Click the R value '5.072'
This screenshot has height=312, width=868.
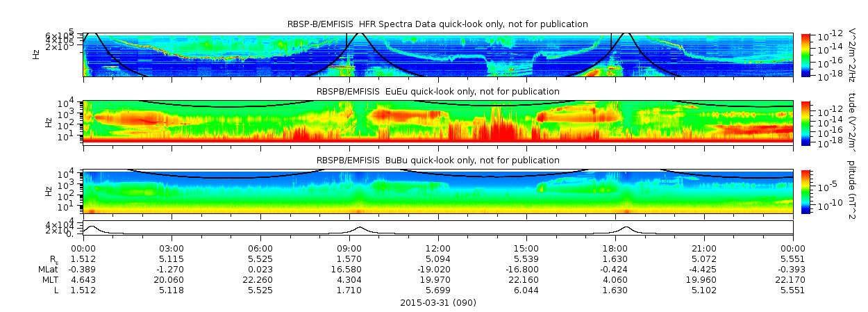click(704, 259)
